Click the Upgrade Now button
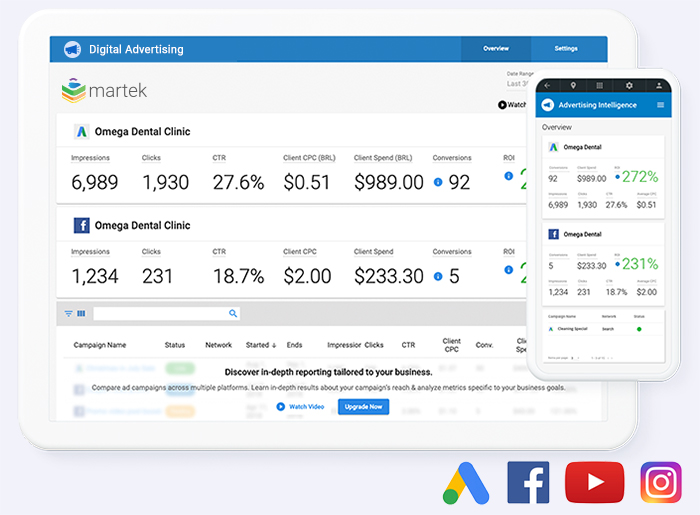The image size is (700, 515). click(x=363, y=407)
